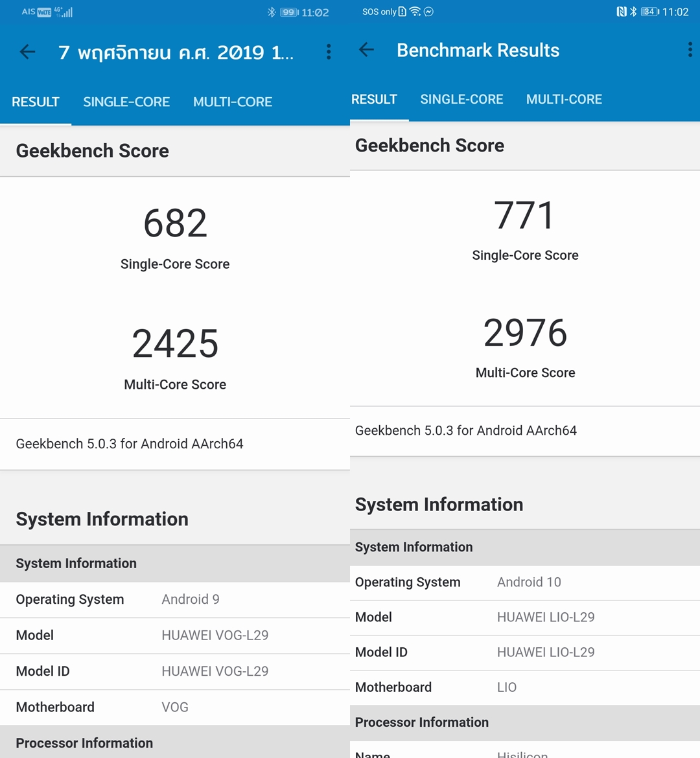Tap the battery icon showing 34
Image resolution: width=700 pixels, height=758 pixels.
coord(649,12)
